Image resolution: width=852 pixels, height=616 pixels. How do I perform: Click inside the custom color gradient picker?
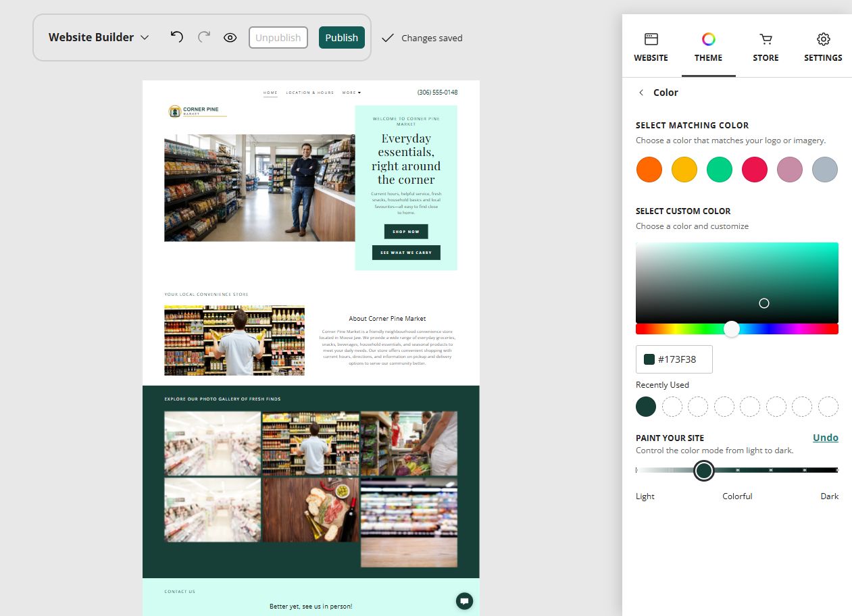pyautogui.click(x=737, y=282)
